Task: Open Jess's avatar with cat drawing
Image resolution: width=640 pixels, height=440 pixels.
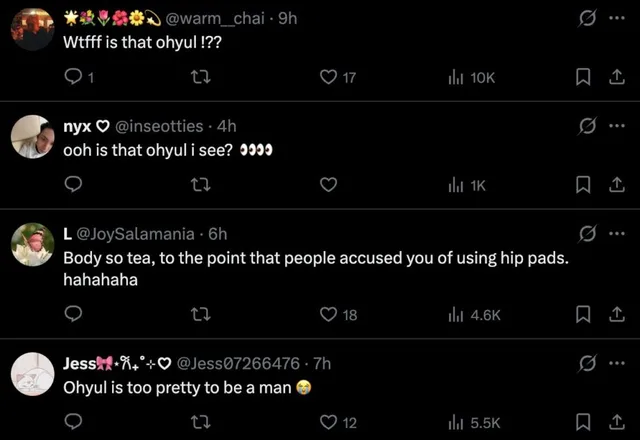Action: click(x=32, y=374)
